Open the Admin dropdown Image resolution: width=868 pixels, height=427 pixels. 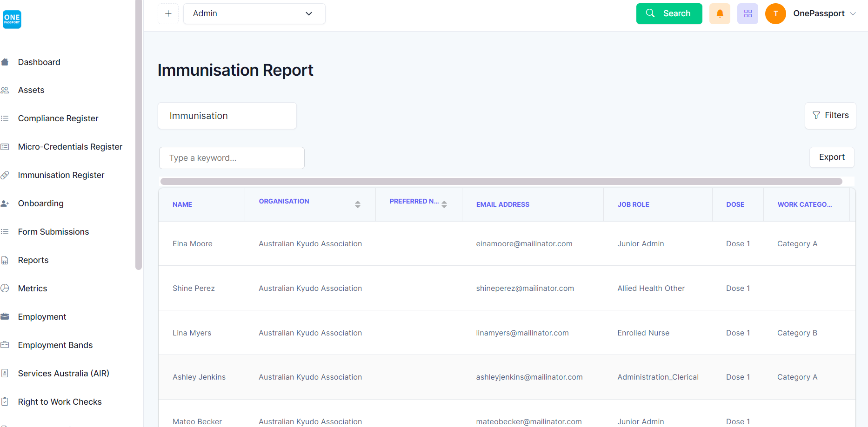[254, 13]
